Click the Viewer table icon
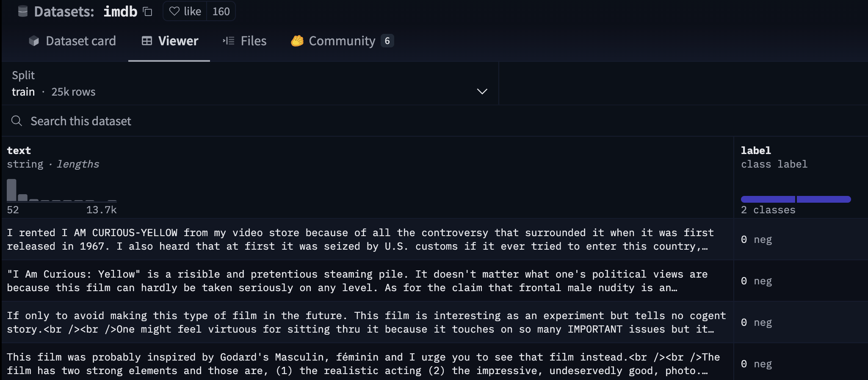Screen dimensions: 868x380 tap(147, 41)
